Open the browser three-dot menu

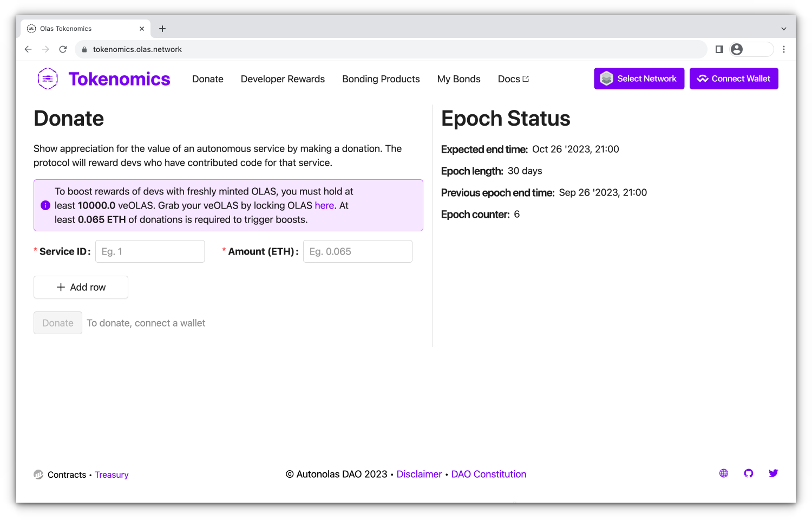point(783,49)
